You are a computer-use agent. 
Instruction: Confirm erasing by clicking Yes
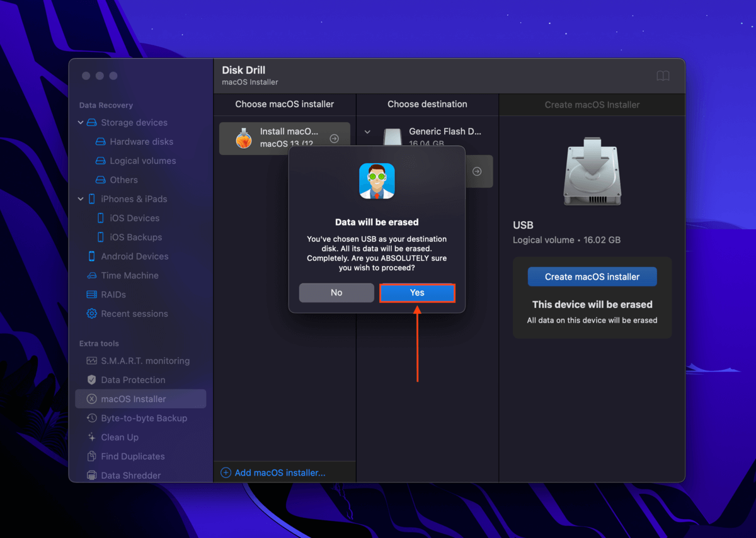pyautogui.click(x=417, y=292)
